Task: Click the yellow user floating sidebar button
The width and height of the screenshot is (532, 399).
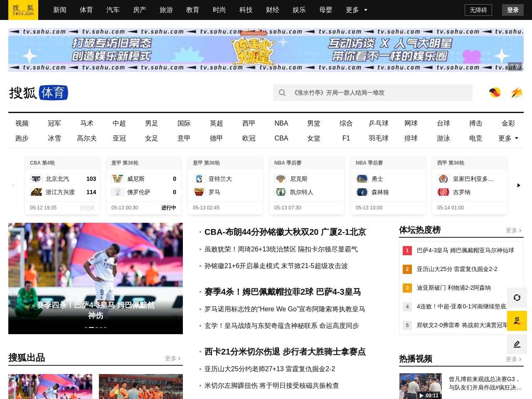Action: (x=517, y=321)
